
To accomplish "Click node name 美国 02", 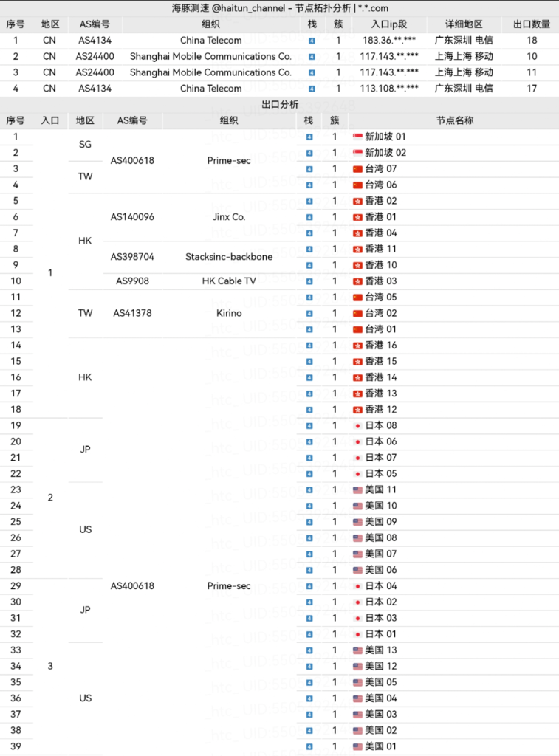I will (x=380, y=730).
